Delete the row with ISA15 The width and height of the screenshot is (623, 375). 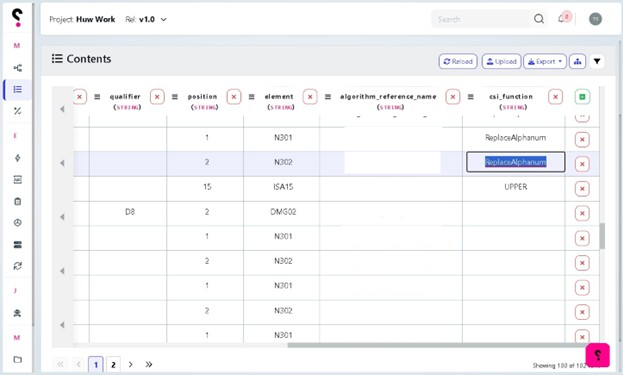pyautogui.click(x=582, y=189)
